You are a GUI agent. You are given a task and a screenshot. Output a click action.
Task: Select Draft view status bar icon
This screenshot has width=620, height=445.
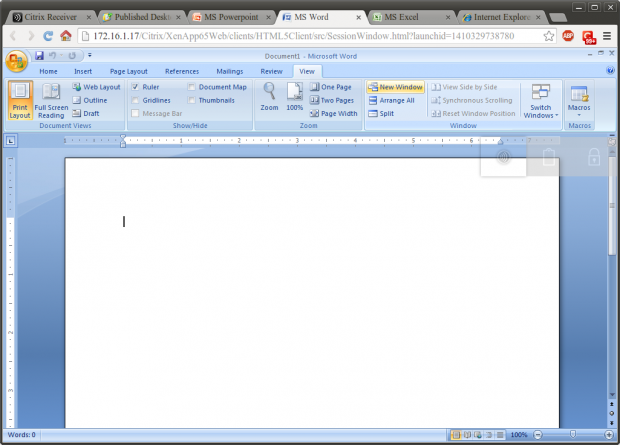500,435
